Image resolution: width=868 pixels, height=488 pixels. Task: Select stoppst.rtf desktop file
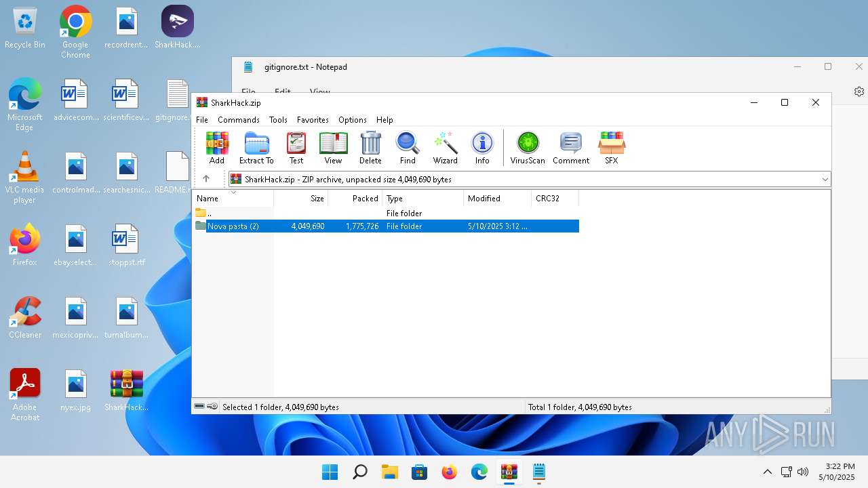pyautogui.click(x=127, y=245)
